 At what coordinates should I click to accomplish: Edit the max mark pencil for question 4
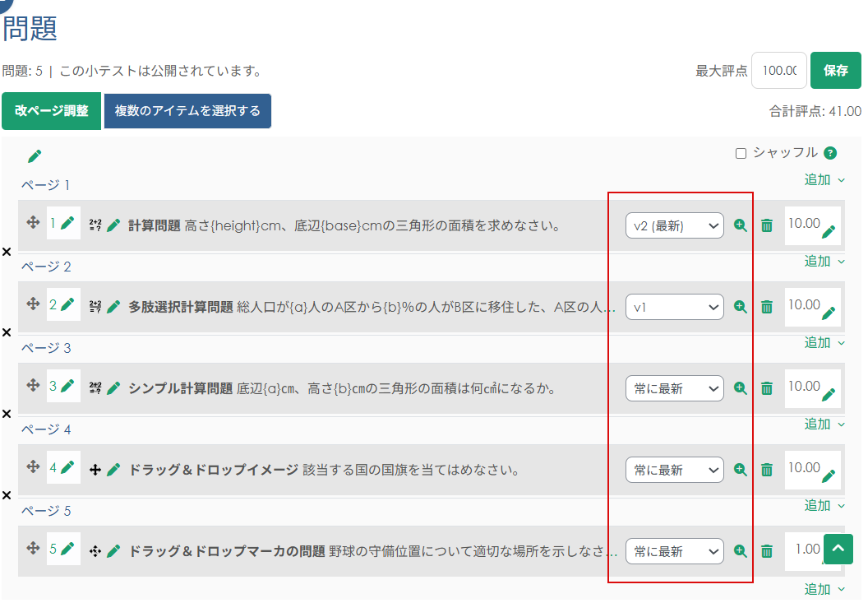[x=829, y=475]
